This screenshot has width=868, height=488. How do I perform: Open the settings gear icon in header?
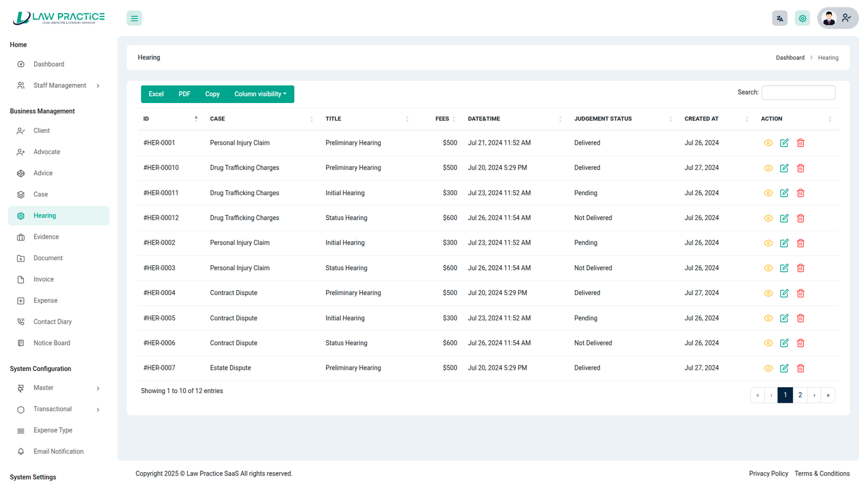[802, 18]
